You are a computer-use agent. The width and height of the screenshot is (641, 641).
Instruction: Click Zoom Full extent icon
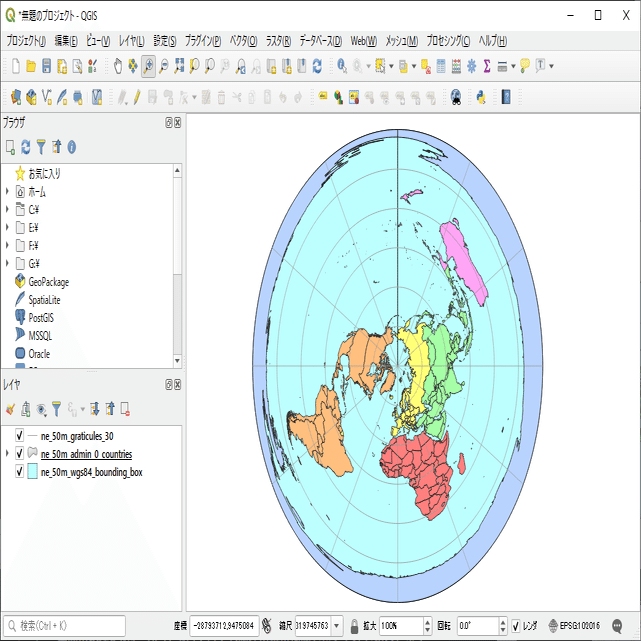[x=179, y=66]
